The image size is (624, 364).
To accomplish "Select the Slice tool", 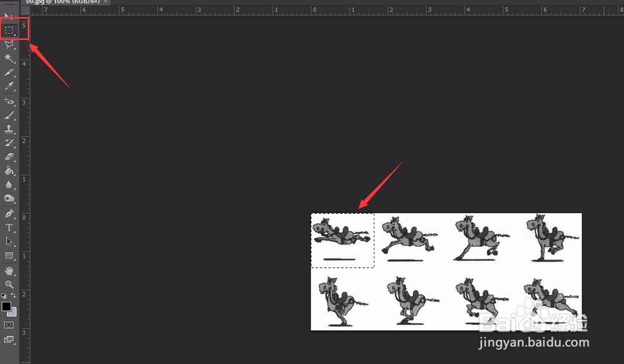I will tap(9, 72).
